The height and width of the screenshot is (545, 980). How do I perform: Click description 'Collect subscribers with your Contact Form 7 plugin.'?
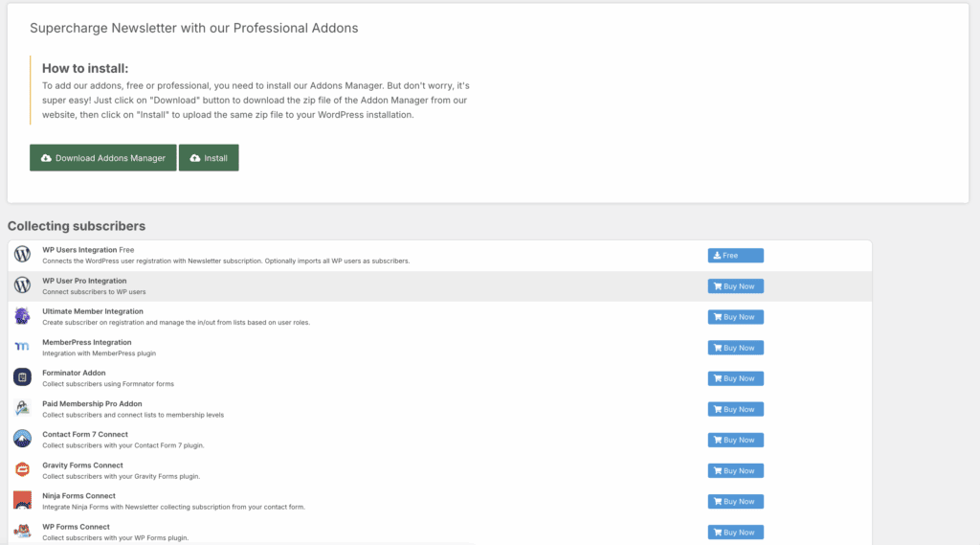coord(123,445)
